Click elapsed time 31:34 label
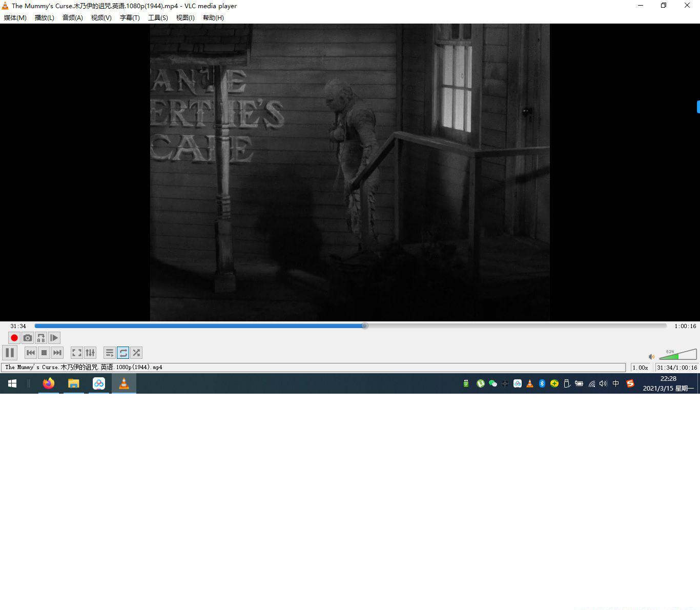 (x=18, y=326)
